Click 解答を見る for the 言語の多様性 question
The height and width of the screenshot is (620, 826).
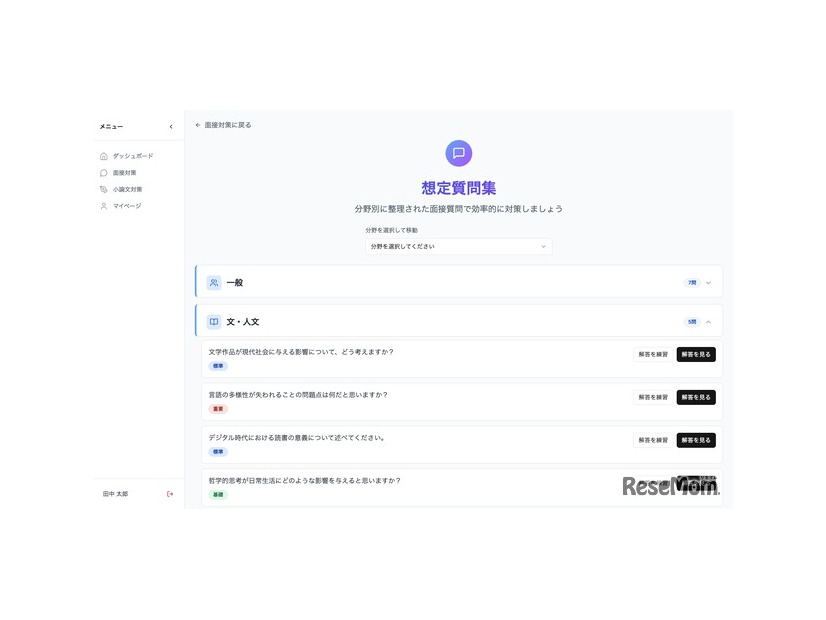click(x=696, y=397)
